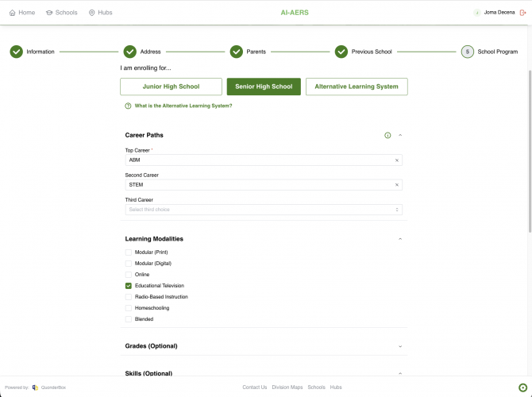The width and height of the screenshot is (532, 397).
Task: Click the Contact Us footer link
Action: point(254,387)
